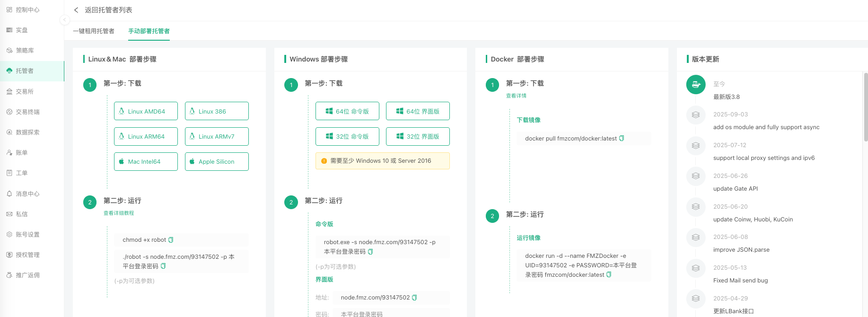Click the 版本更新 panel scrollbar
The width and height of the screenshot is (868, 317).
(866, 107)
